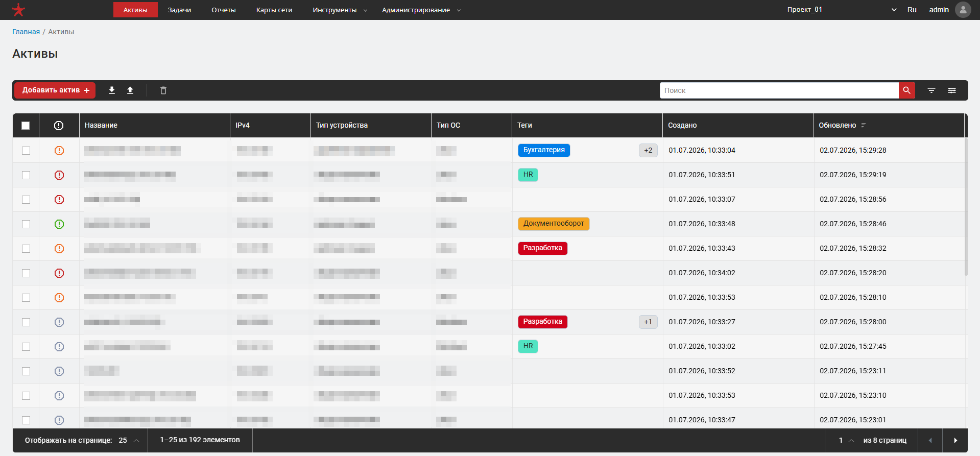Viewport: 980px width, 456px height.
Task: Go to the previous page arrow
Action: (930, 440)
